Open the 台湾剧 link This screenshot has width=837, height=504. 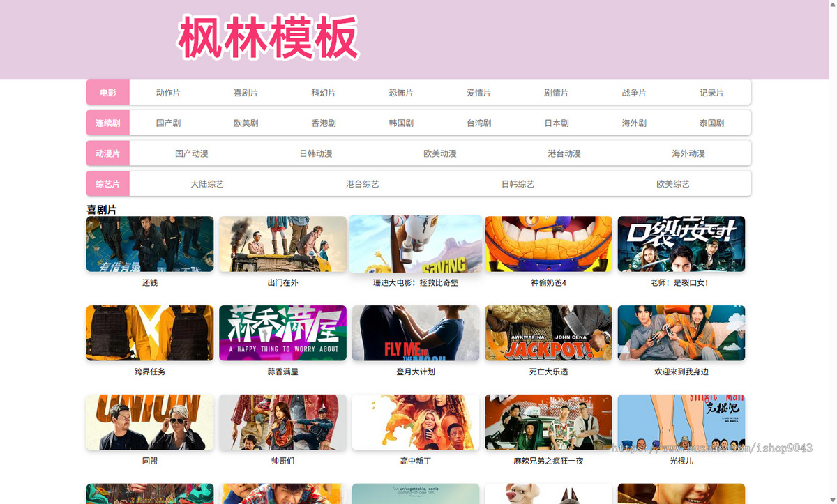pos(479,123)
